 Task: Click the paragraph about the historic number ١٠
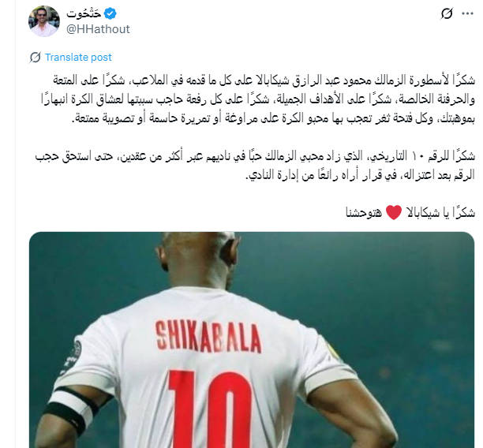click(255, 166)
